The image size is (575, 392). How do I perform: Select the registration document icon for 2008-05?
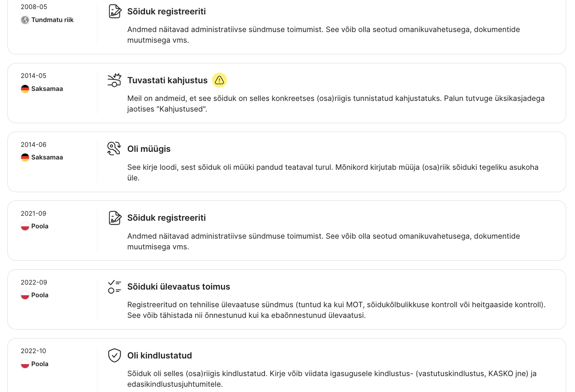pyautogui.click(x=115, y=11)
